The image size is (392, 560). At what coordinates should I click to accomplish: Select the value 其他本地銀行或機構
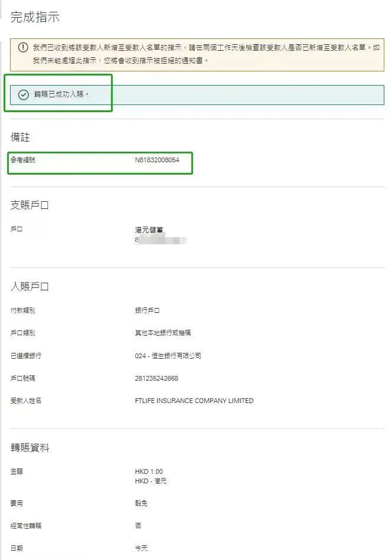pyautogui.click(x=163, y=333)
